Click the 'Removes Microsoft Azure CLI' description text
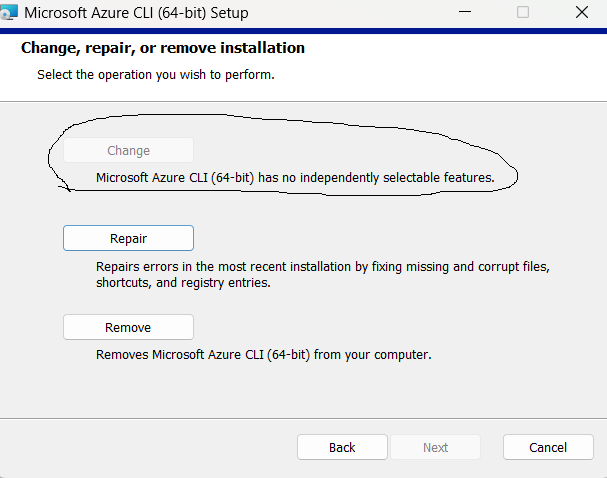The image size is (607, 478). [264, 355]
